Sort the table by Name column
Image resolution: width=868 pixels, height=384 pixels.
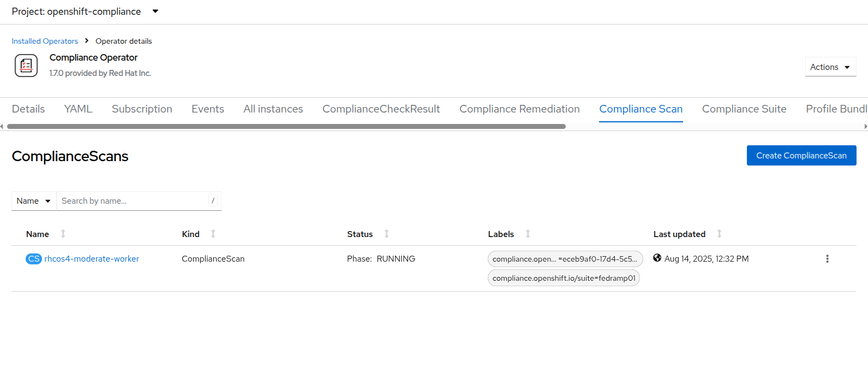click(46, 234)
